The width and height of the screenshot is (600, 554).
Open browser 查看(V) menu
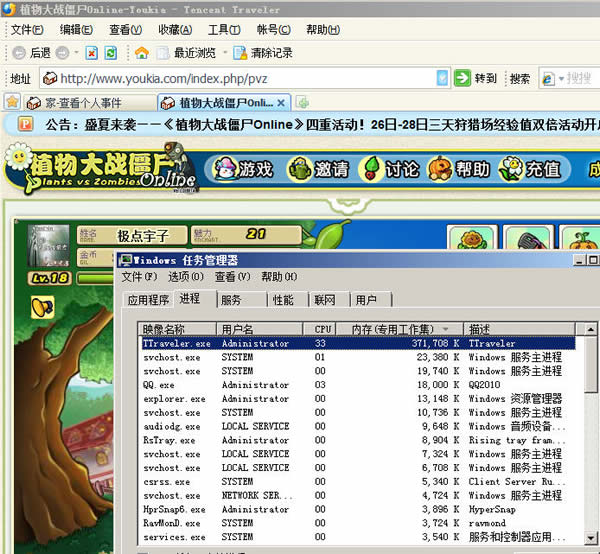[x=126, y=29]
